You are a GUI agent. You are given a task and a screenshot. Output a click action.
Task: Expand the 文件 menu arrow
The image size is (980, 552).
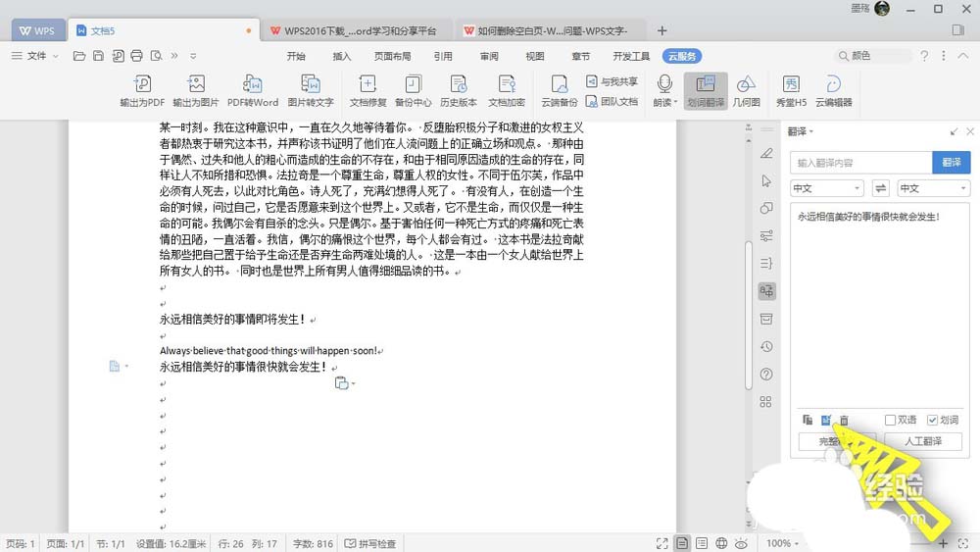tap(56, 56)
